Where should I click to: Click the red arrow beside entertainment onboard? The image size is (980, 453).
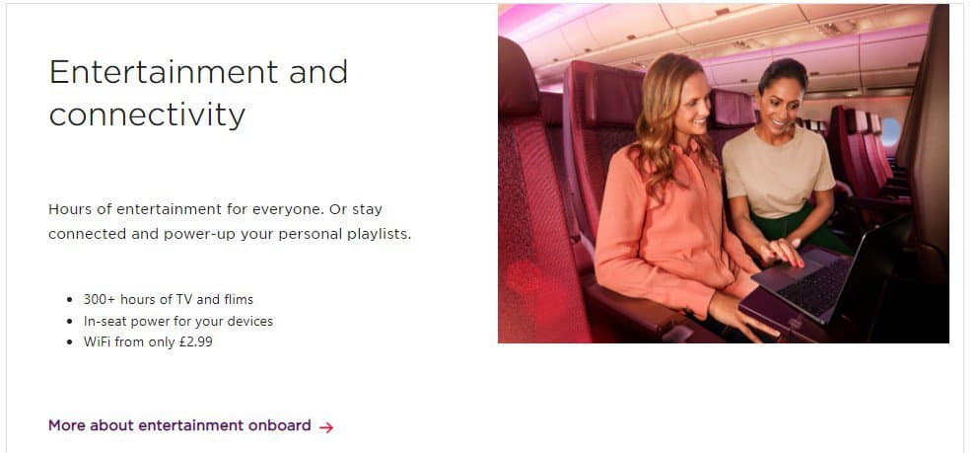point(326,427)
